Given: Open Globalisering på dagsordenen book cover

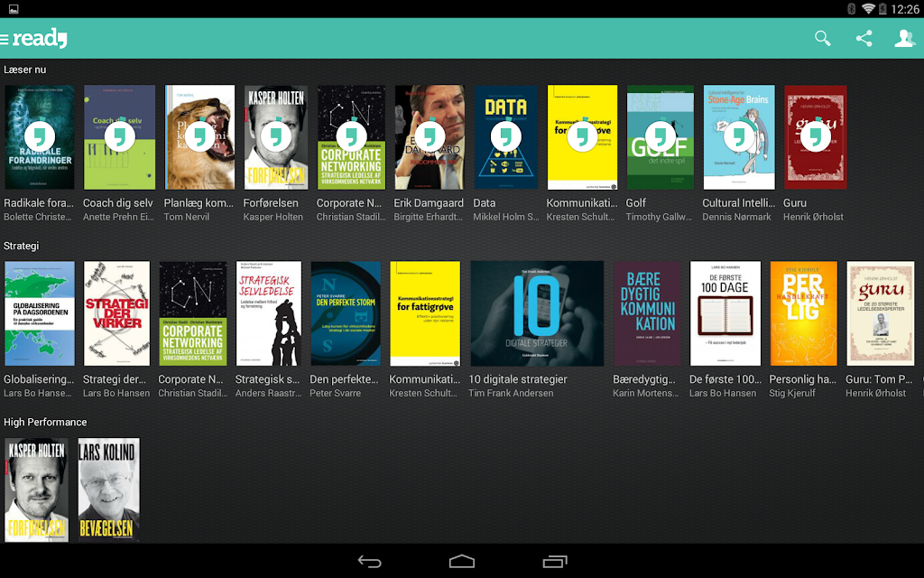Looking at the screenshot, I should (40, 313).
